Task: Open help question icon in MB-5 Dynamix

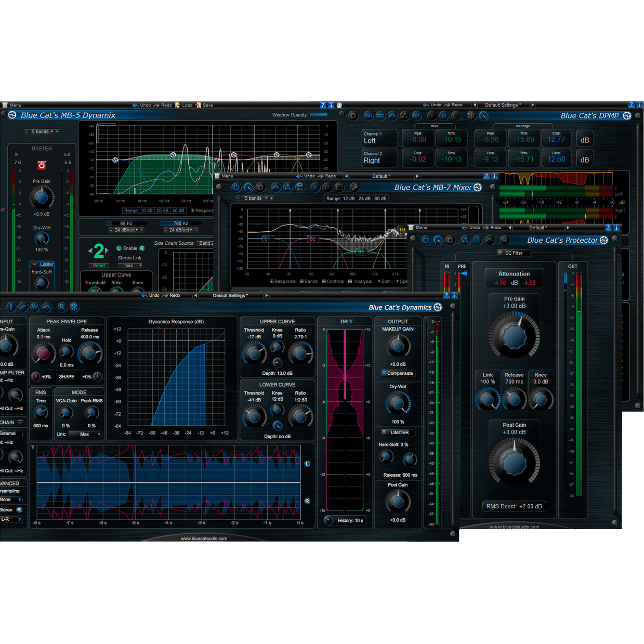Action: (x=322, y=105)
